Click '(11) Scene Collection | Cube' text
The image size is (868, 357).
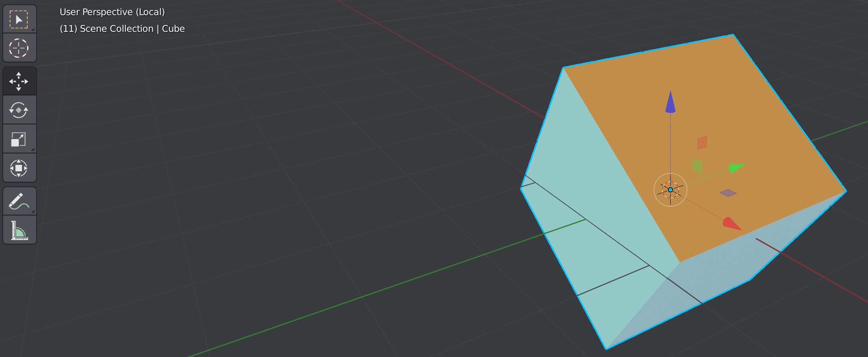(122, 29)
